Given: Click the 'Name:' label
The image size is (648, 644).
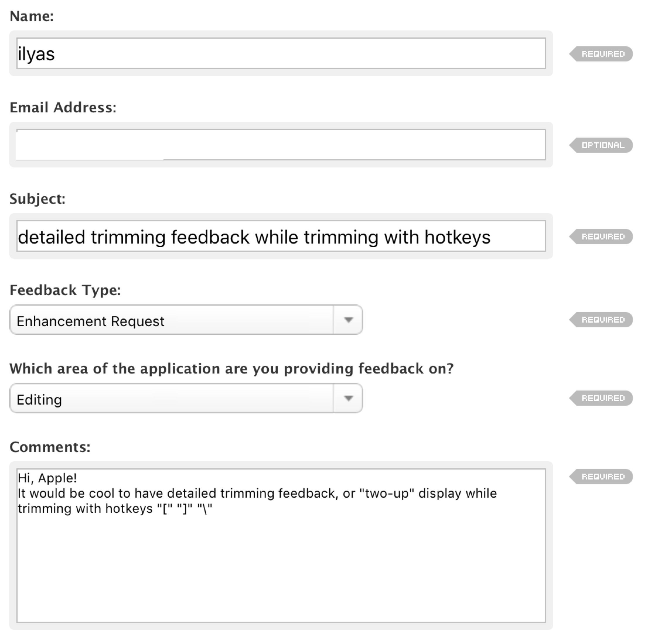Looking at the screenshot, I should pyautogui.click(x=32, y=16).
